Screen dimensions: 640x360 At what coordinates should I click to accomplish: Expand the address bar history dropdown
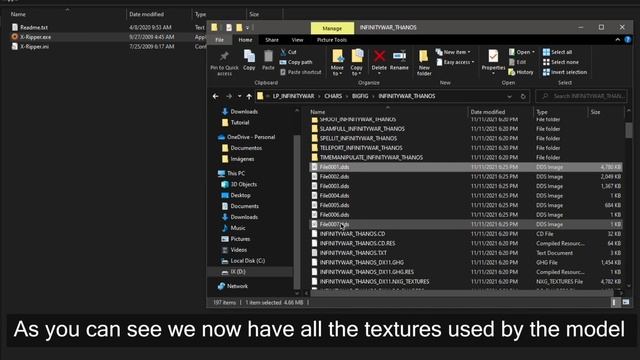pos(509,96)
